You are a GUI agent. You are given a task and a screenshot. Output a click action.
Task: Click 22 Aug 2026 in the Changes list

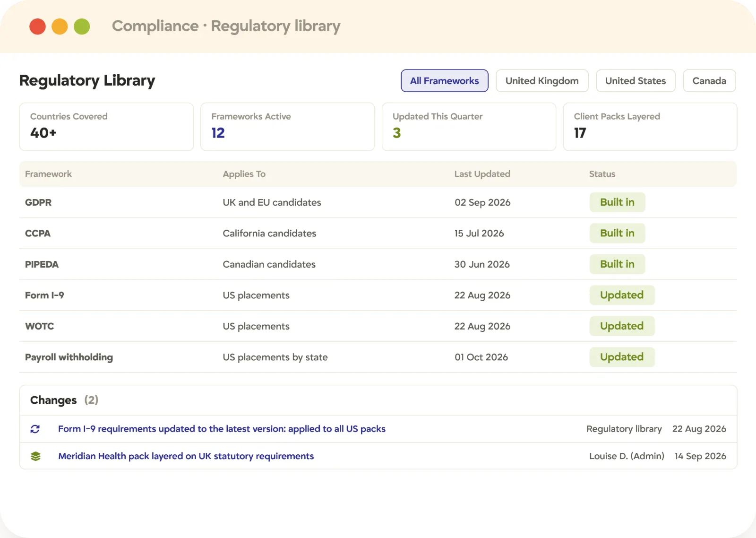coord(699,429)
